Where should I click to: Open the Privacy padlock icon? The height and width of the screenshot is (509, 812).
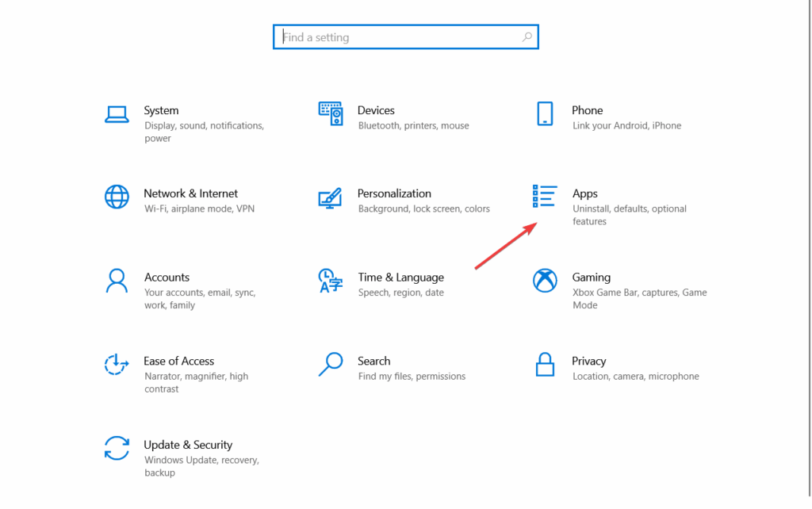coord(545,364)
